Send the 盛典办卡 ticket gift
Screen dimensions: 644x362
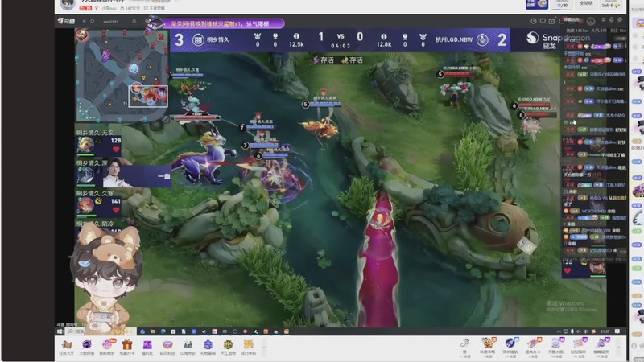click(533, 347)
